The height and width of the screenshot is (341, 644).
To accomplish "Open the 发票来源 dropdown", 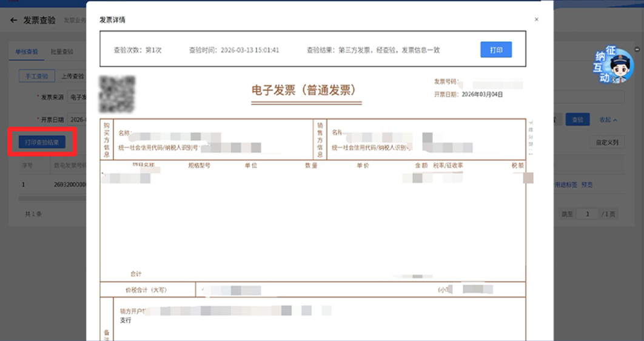I will click(x=77, y=97).
